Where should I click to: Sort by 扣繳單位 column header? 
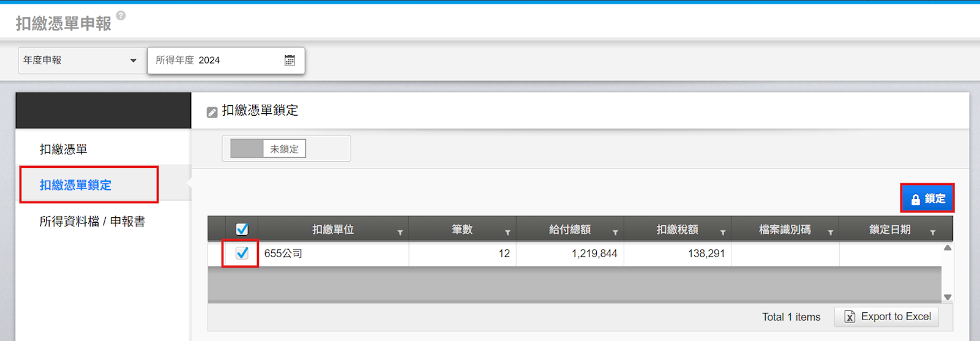333,230
